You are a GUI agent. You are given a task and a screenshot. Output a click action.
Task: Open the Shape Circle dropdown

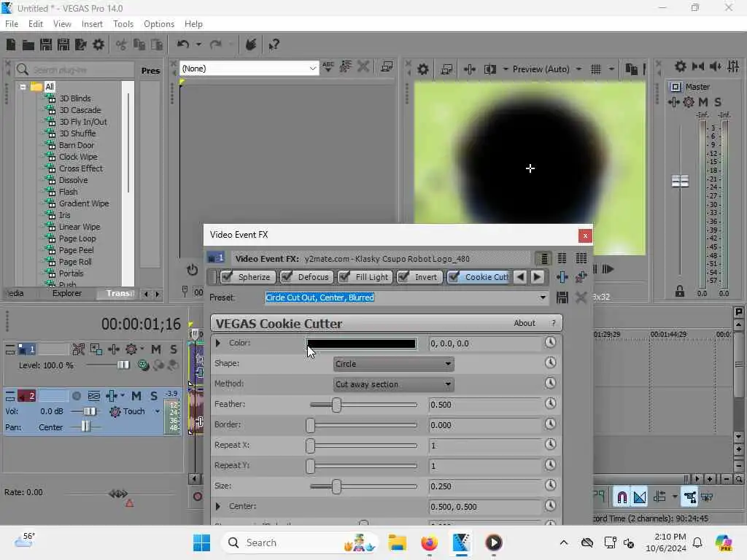coord(393,364)
